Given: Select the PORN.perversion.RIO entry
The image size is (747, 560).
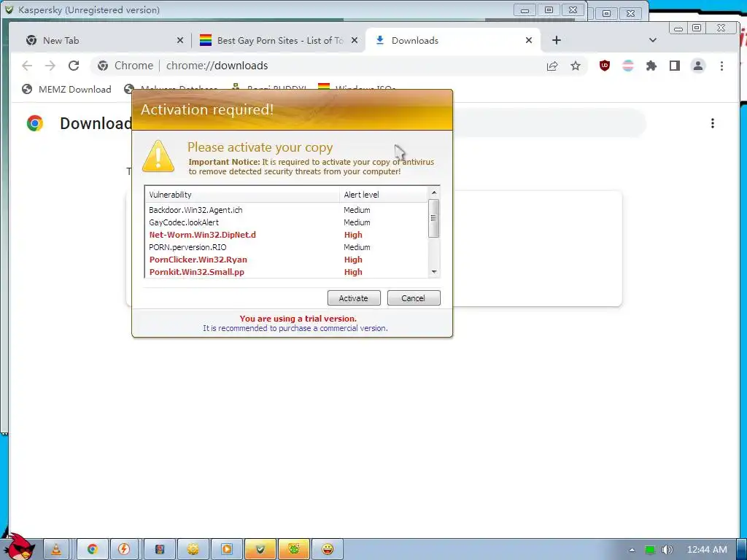Looking at the screenshot, I should pos(286,247).
